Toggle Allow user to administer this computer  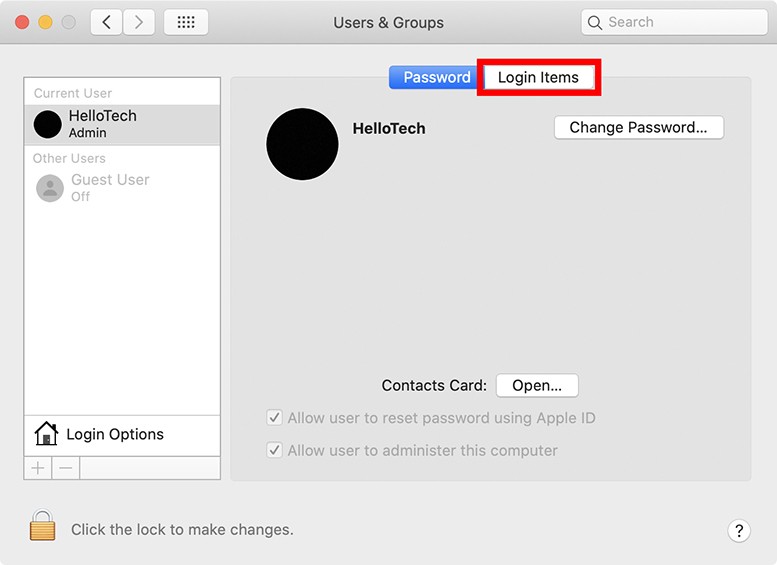(274, 450)
